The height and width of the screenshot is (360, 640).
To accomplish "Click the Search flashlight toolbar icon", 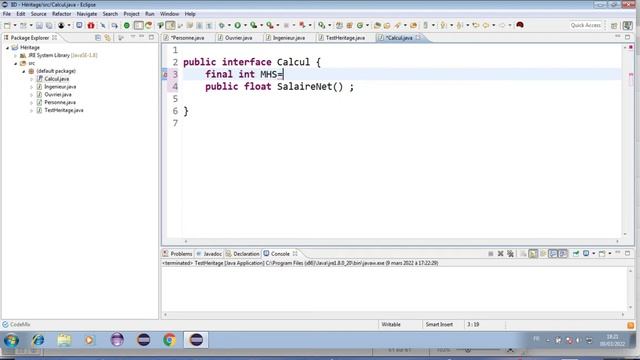I will pos(397,25).
